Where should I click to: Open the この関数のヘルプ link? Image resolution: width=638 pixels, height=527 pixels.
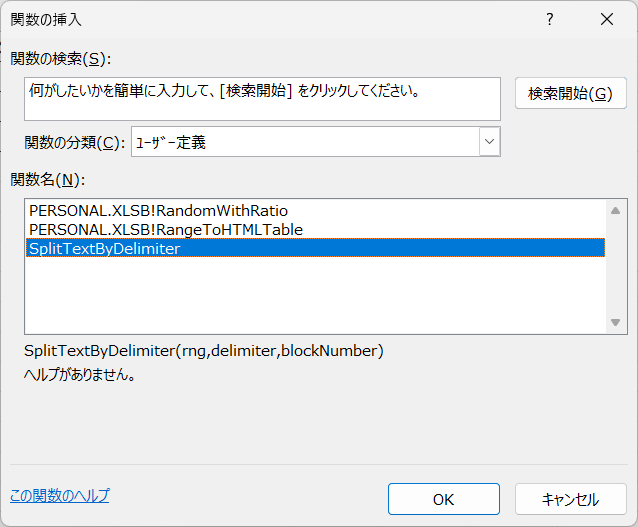60,496
